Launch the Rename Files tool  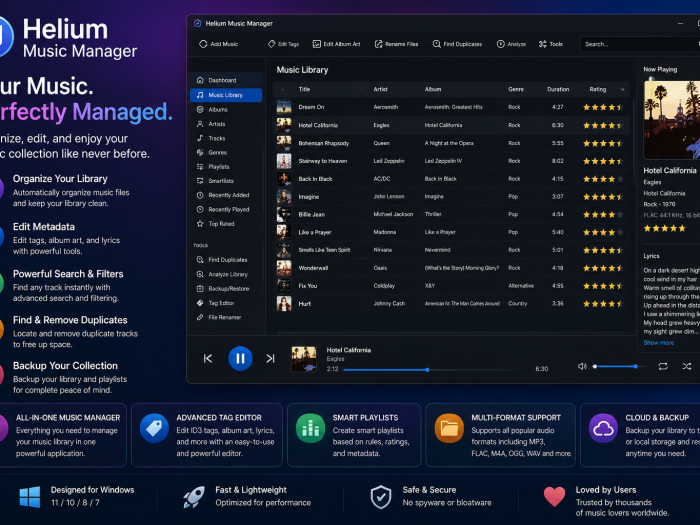pos(396,44)
